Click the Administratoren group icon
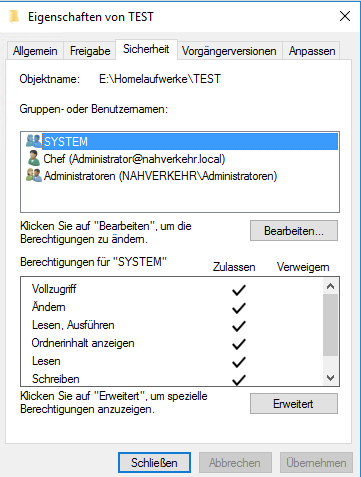The image size is (361, 477). pos(34,175)
